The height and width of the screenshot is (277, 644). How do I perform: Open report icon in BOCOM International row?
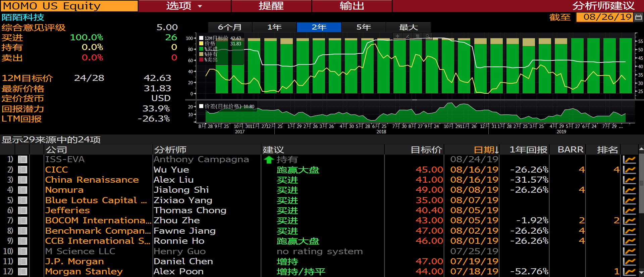[x=23, y=221]
